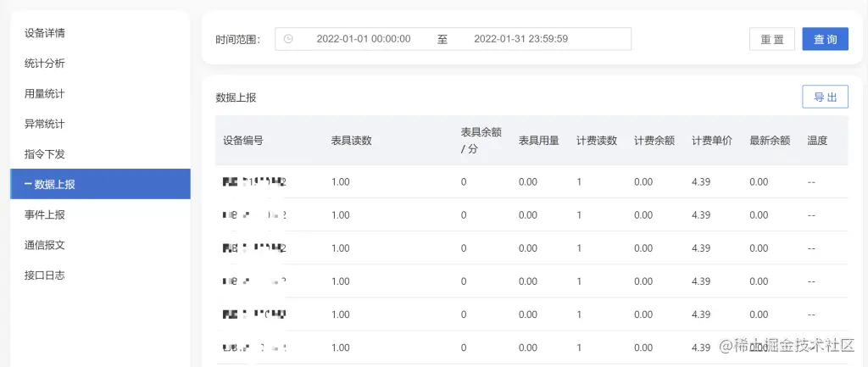Click the 计费读数 column header
This screenshot has height=367, width=868.
tap(597, 141)
